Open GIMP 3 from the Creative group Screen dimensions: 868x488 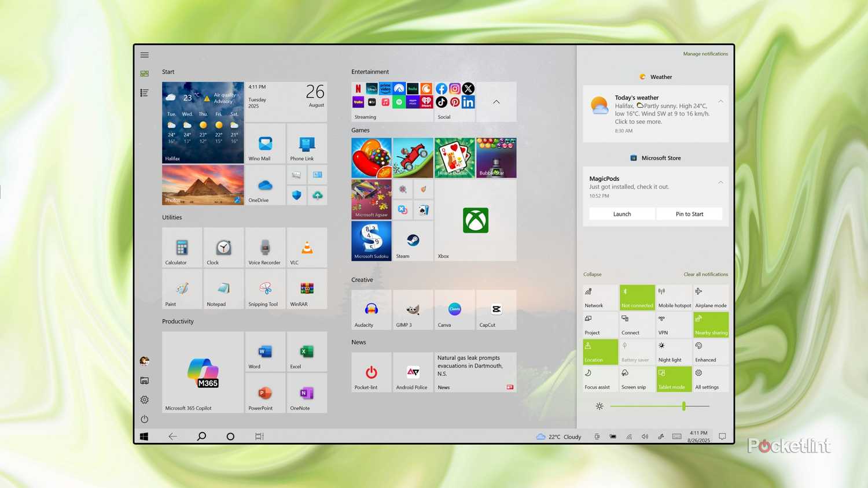[413, 310]
